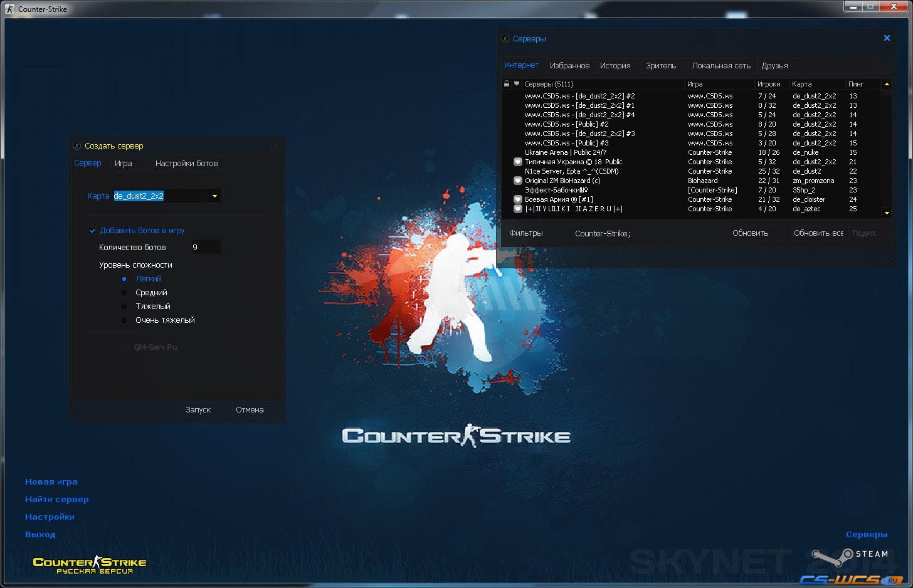Click Новая игра in main menu
The width and height of the screenshot is (913, 588).
[x=51, y=482]
